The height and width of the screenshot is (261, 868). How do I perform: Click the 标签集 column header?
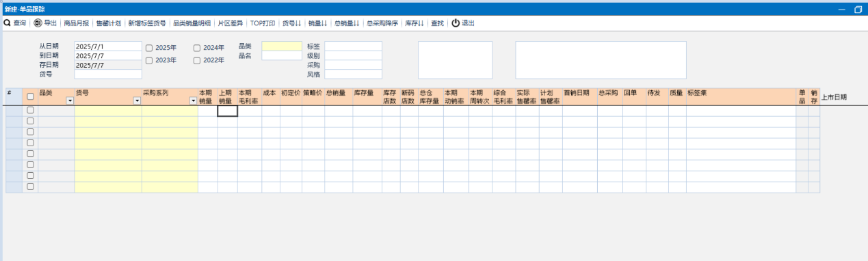tap(741, 96)
